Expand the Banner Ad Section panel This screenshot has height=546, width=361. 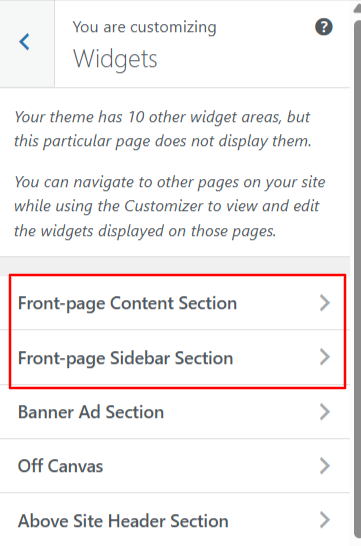click(x=175, y=412)
